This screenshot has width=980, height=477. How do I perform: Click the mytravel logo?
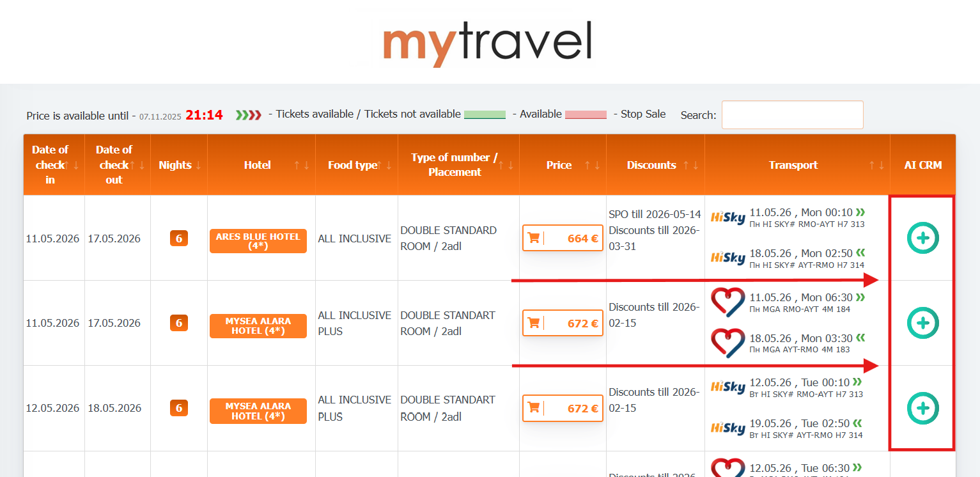487,43
